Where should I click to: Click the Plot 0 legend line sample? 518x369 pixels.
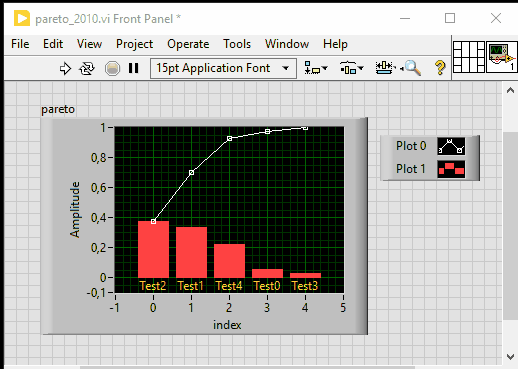[451, 146]
